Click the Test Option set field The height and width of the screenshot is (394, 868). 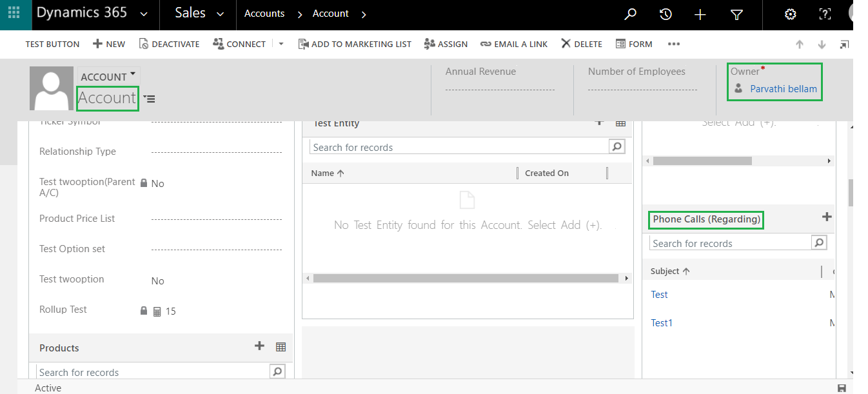217,249
